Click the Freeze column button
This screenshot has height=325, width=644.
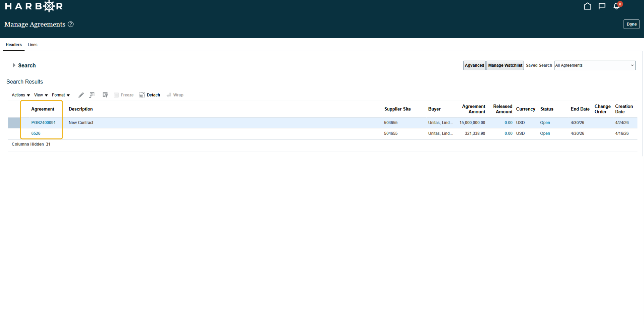[x=123, y=95]
